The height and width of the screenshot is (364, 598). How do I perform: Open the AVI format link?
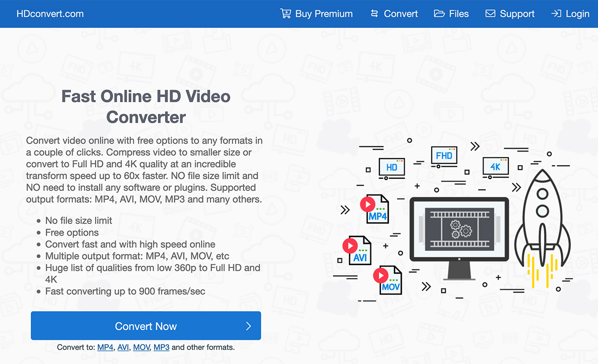[123, 347]
